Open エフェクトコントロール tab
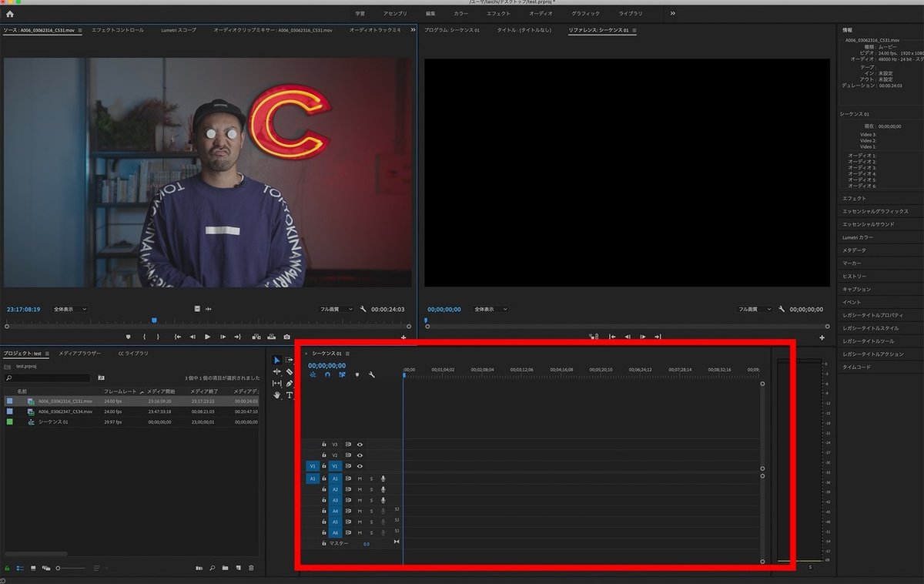 coord(118,30)
